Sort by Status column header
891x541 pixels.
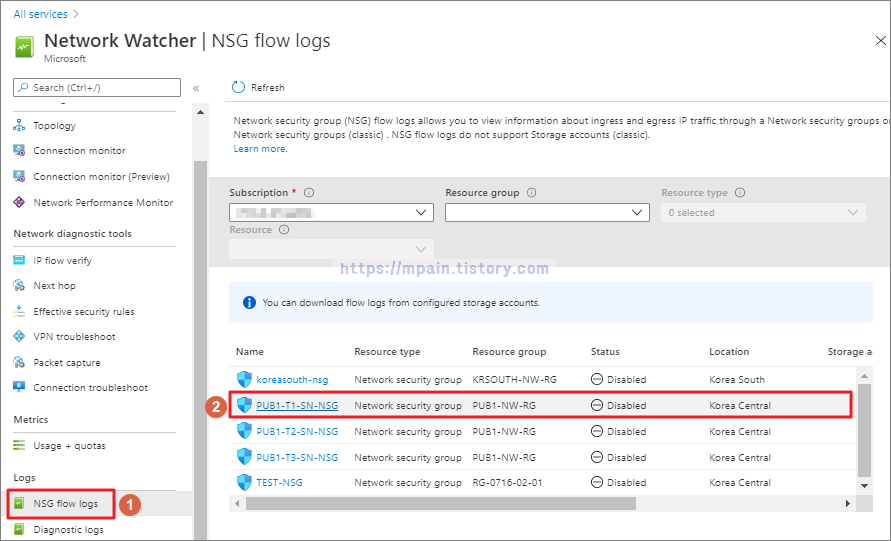[605, 352]
